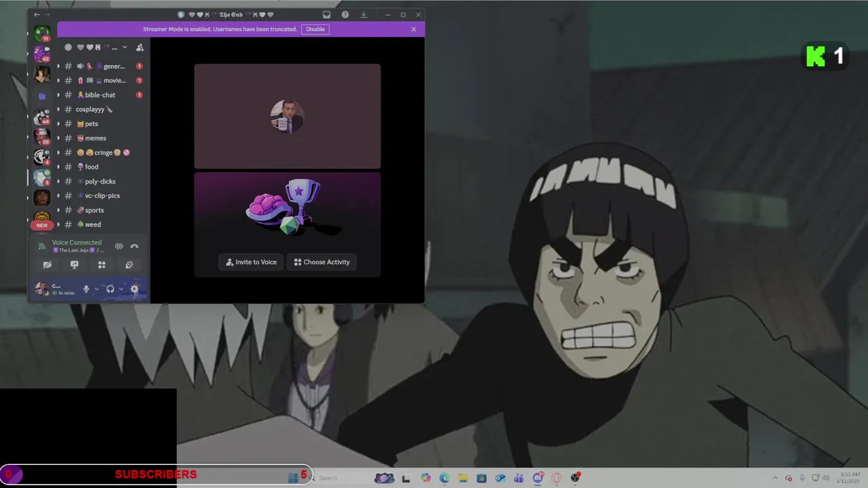Click Choose Activity button
Viewport: 868px width, 488px height.
[x=321, y=262]
